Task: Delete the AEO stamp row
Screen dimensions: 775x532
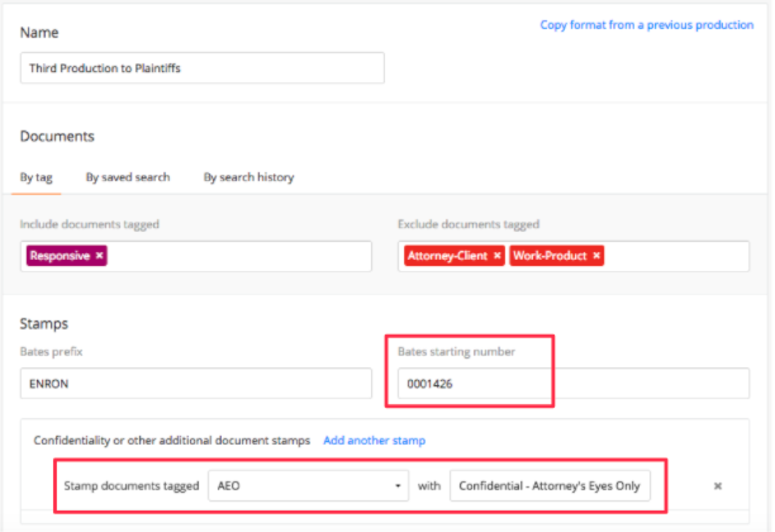Action: tap(717, 486)
